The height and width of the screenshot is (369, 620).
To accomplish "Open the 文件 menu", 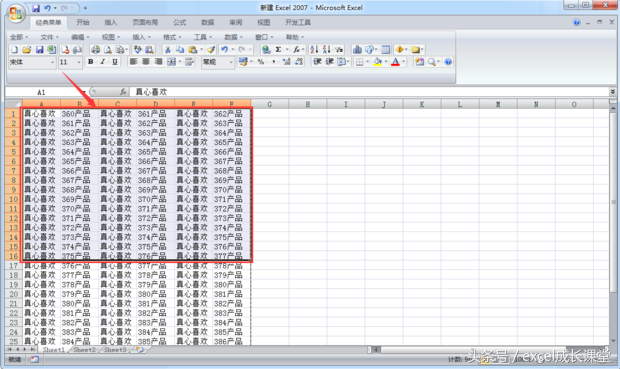I will point(49,37).
